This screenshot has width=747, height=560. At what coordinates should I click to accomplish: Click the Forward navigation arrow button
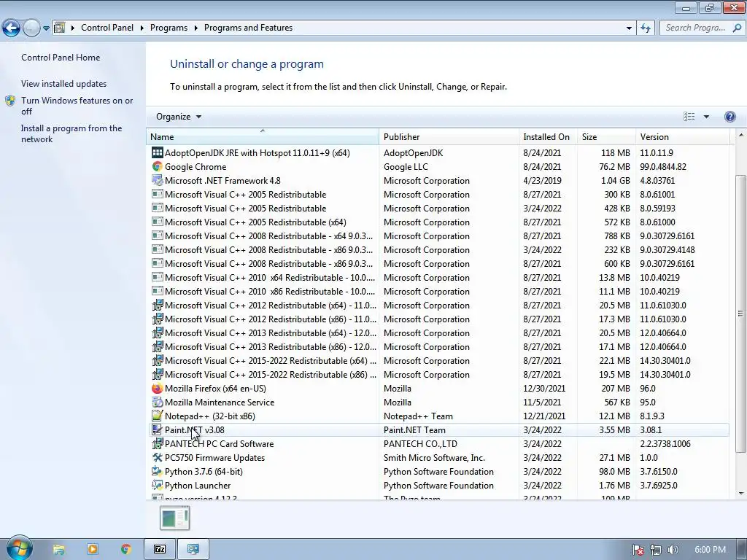click(x=31, y=28)
